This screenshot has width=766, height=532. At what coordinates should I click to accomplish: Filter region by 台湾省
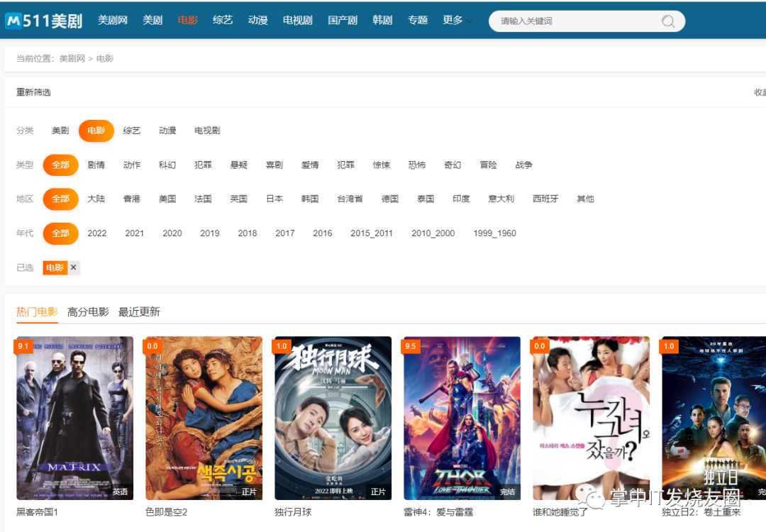pos(350,199)
